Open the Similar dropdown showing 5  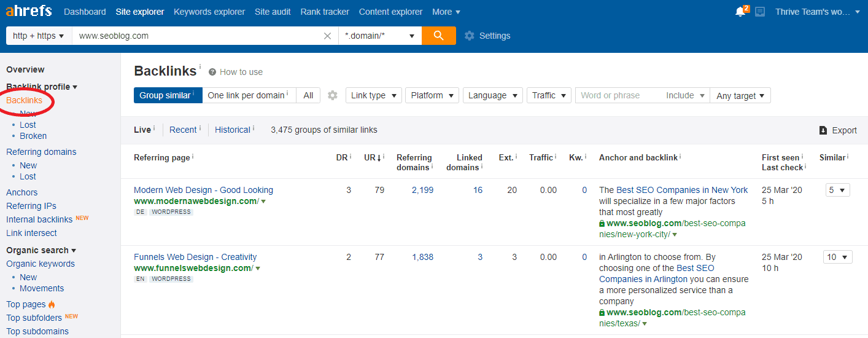[838, 190]
